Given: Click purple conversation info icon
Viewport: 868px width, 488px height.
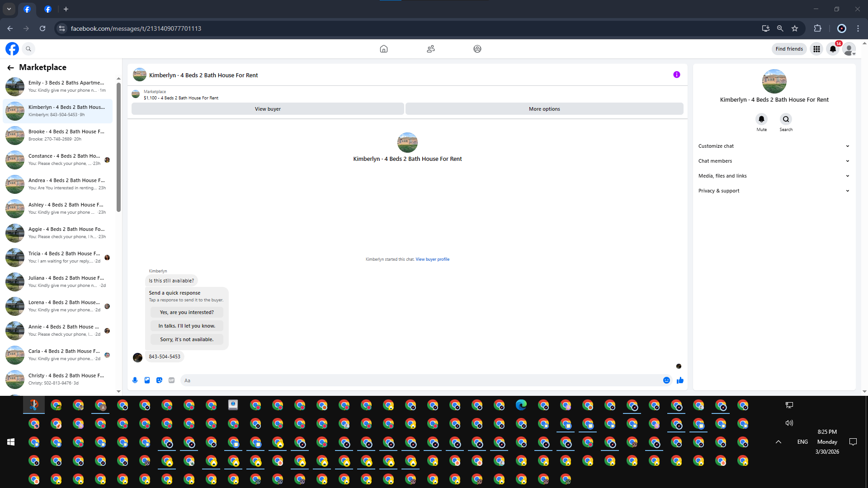Looking at the screenshot, I should coord(676,75).
